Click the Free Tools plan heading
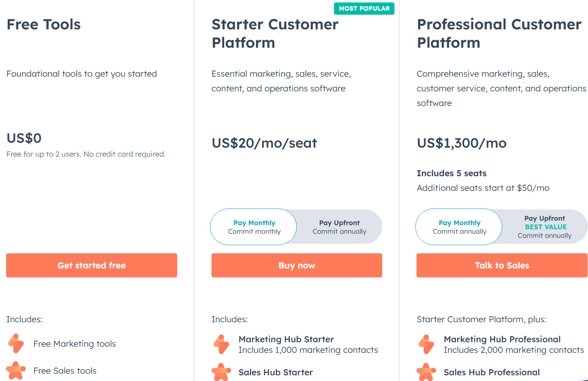Viewport: 588px width, 381px height. (x=44, y=24)
